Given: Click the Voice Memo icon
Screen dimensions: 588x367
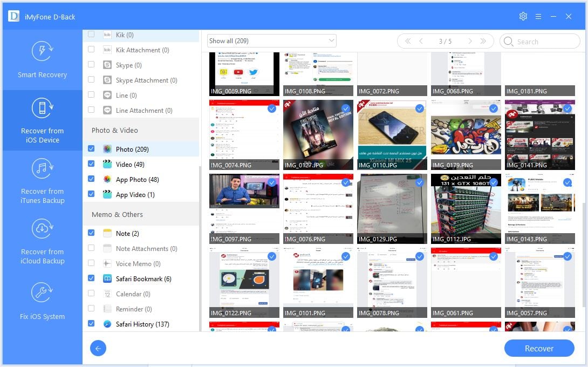Looking at the screenshot, I should [107, 263].
